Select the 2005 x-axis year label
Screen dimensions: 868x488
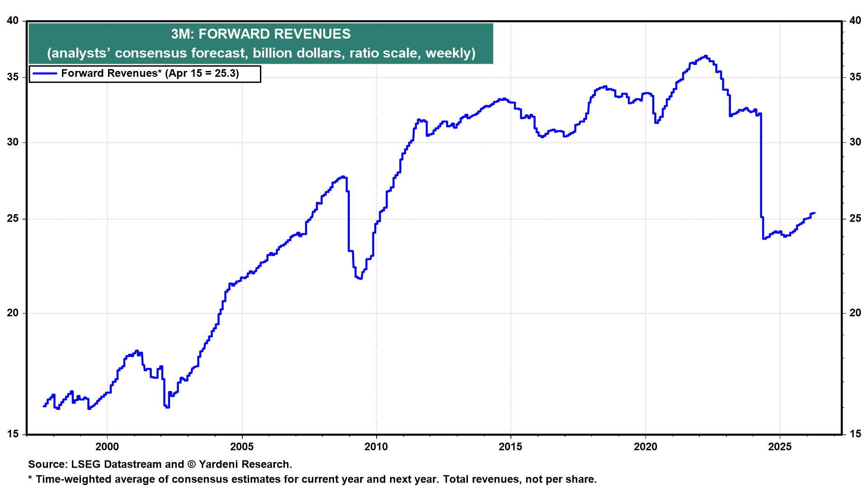pos(242,447)
